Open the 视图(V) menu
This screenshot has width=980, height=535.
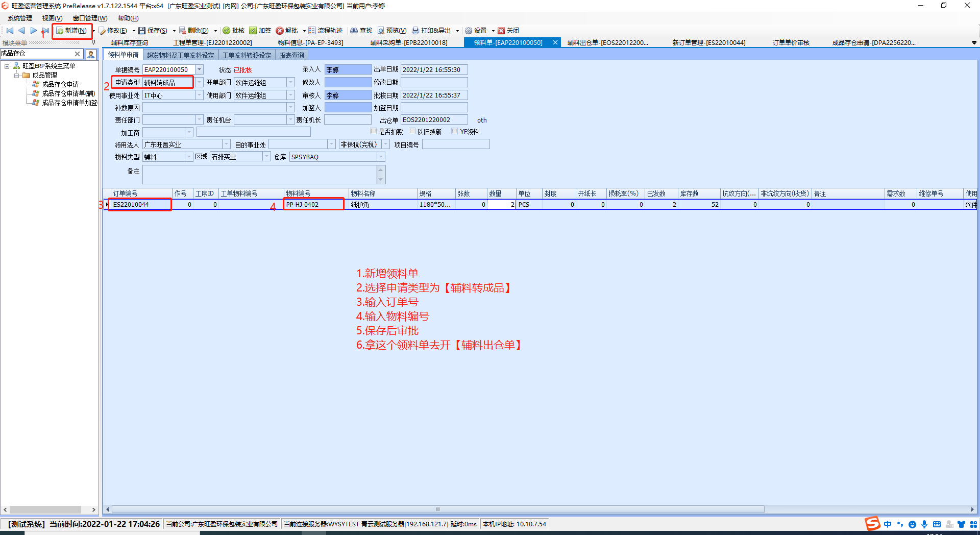[52, 18]
